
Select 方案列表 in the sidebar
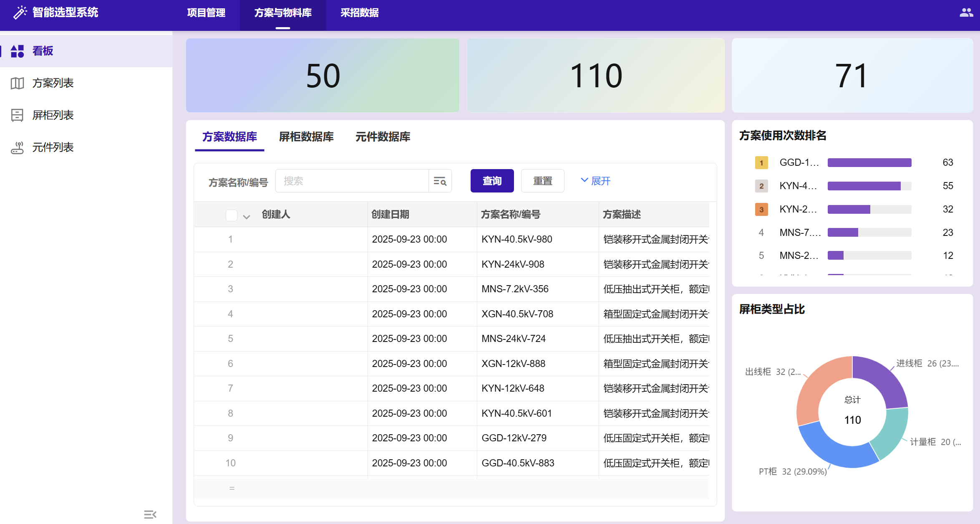(86, 83)
